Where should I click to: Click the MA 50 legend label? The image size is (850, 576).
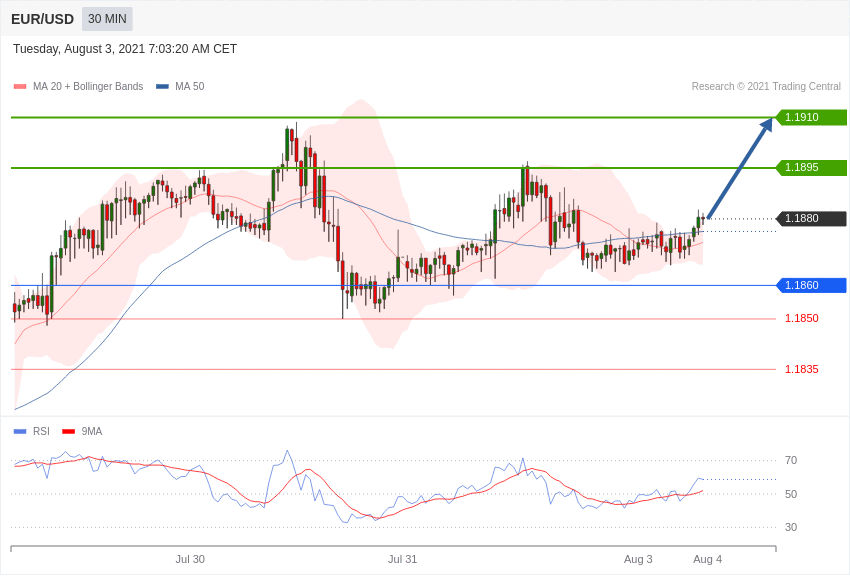click(190, 87)
